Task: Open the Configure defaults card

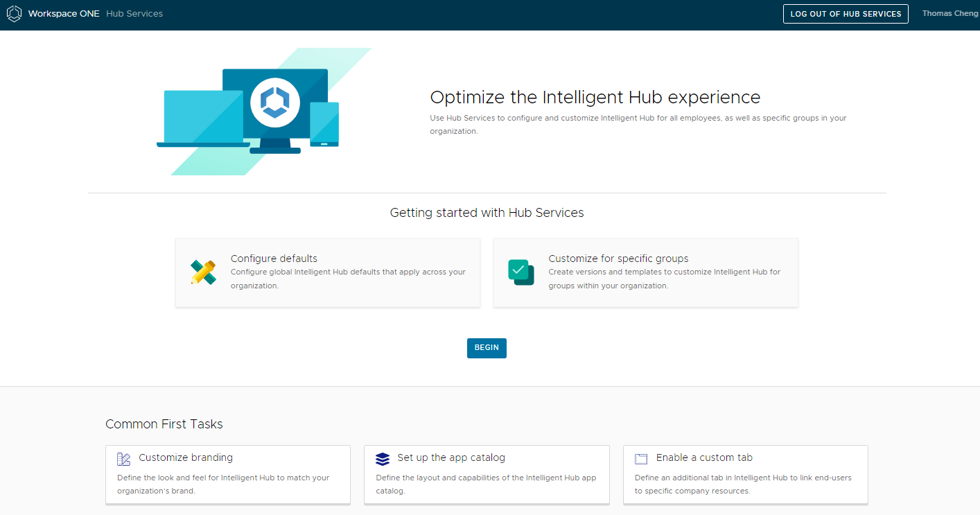Action: pyautogui.click(x=328, y=272)
